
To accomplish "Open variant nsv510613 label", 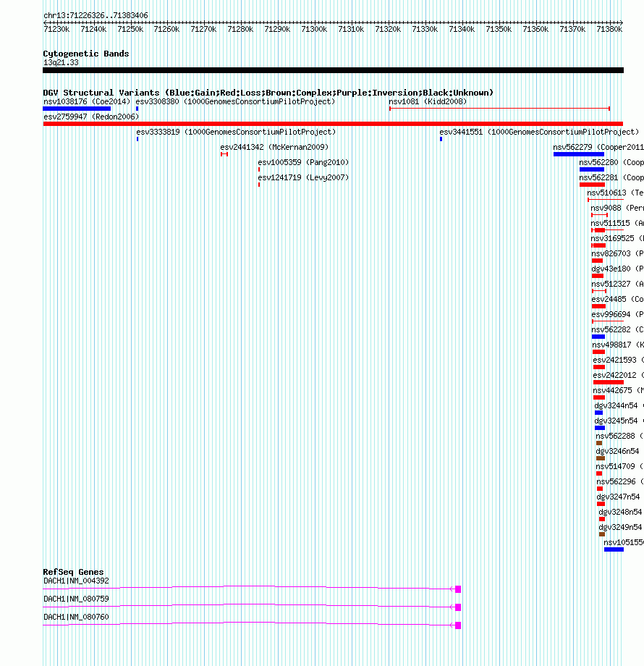I will [x=616, y=193].
